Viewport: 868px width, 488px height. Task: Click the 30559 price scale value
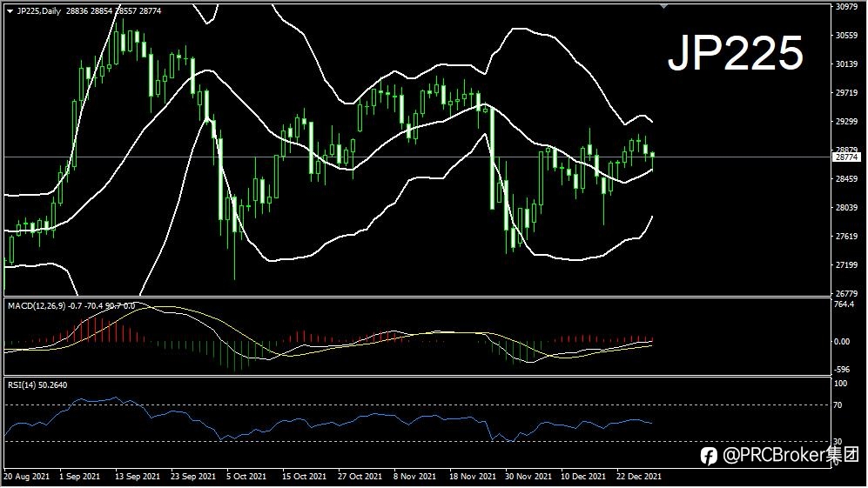[846, 36]
